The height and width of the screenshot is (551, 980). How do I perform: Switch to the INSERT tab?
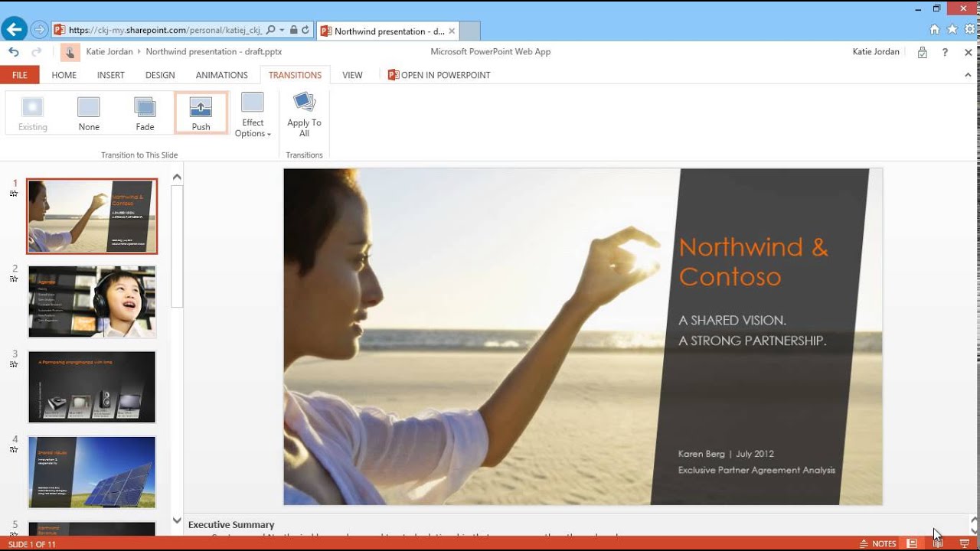[111, 75]
